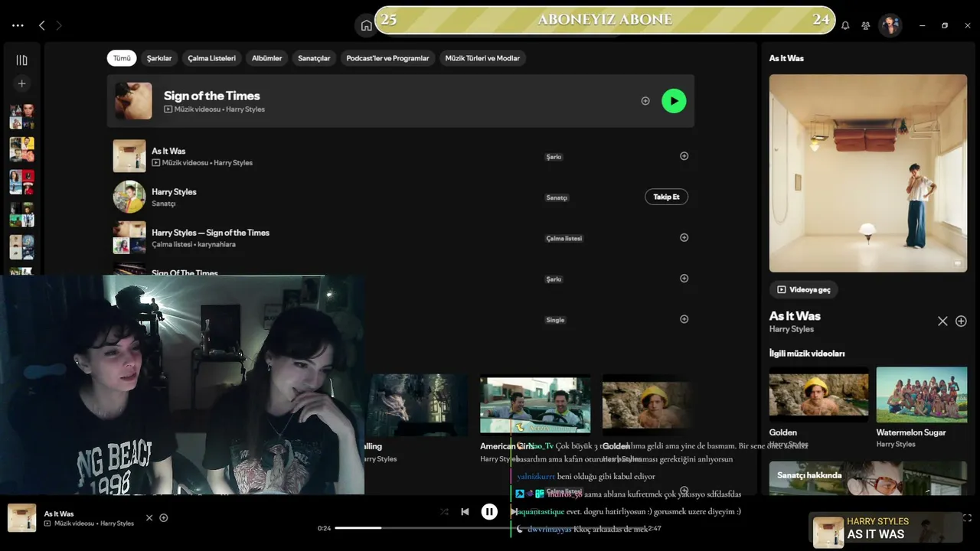Add the As It Was result row to library

point(684,156)
